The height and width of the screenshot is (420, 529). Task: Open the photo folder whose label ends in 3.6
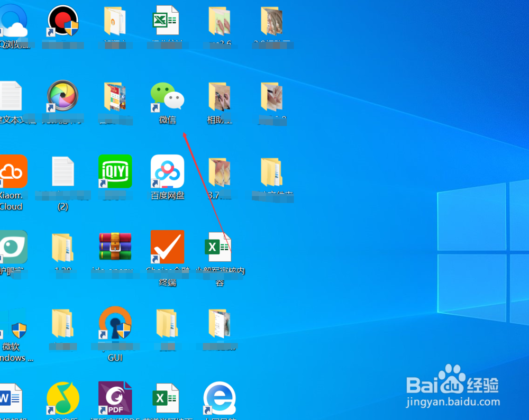[220, 21]
